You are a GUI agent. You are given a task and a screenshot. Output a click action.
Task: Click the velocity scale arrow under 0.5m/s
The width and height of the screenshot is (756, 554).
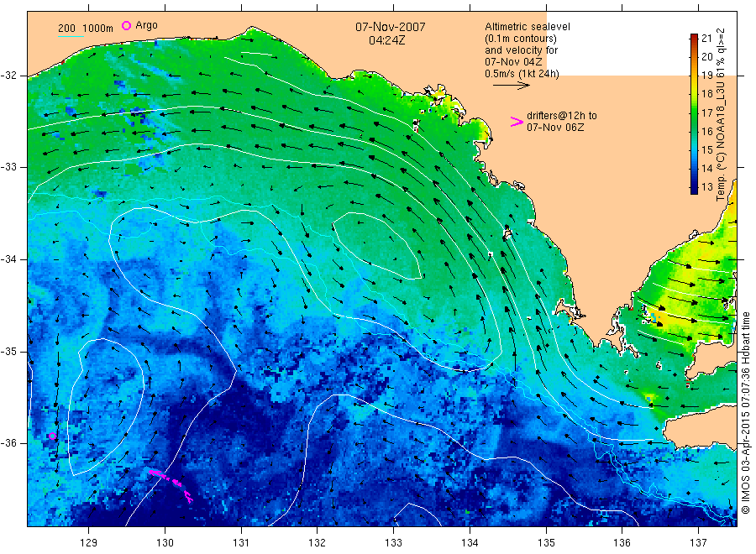tap(511, 86)
